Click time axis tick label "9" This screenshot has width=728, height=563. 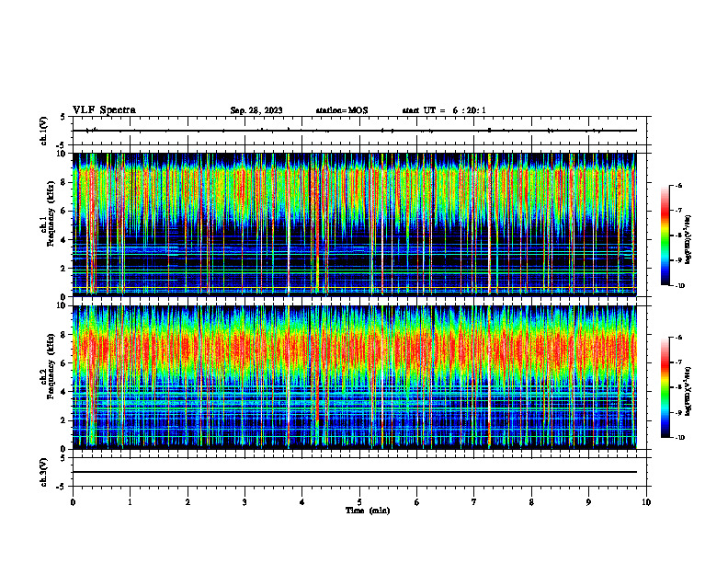pyautogui.click(x=588, y=502)
